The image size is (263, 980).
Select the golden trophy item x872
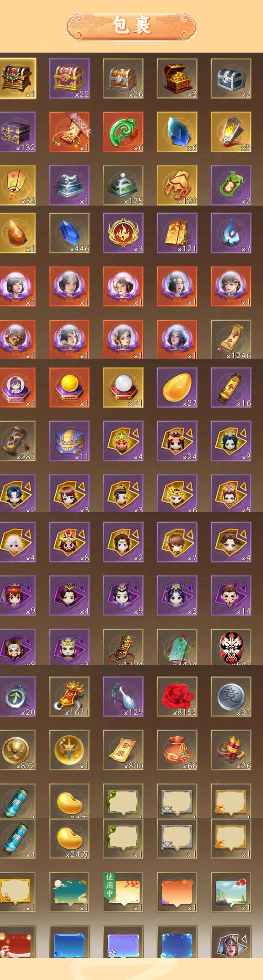[18, 750]
